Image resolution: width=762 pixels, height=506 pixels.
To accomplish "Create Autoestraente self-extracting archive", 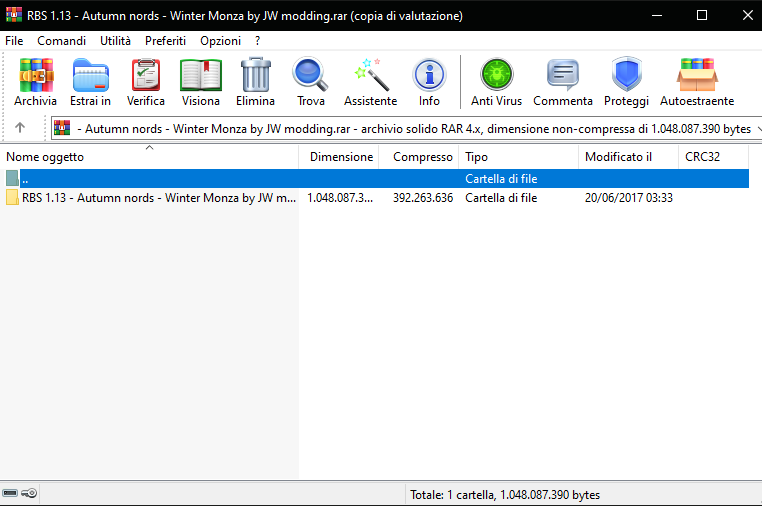I will [x=697, y=82].
